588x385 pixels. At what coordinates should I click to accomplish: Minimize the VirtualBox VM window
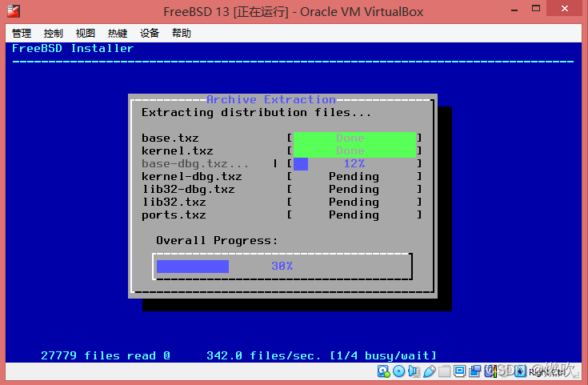pyautogui.click(x=514, y=10)
